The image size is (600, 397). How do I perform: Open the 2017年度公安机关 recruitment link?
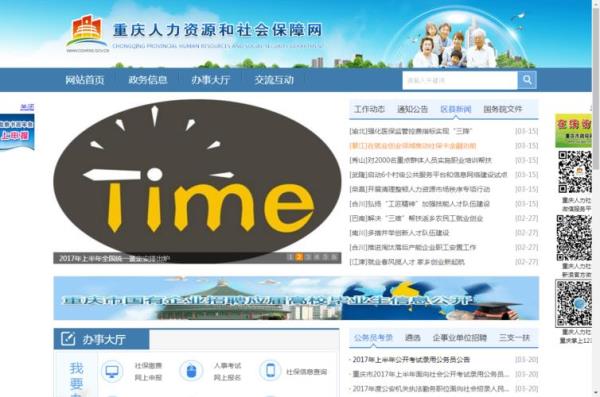tap(430, 389)
